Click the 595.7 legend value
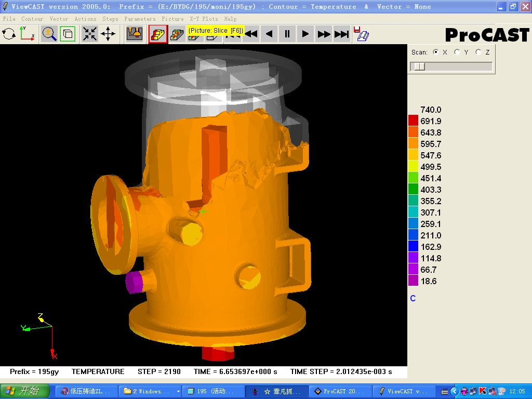Image resolution: width=532 pixels, height=399 pixels. [431, 144]
